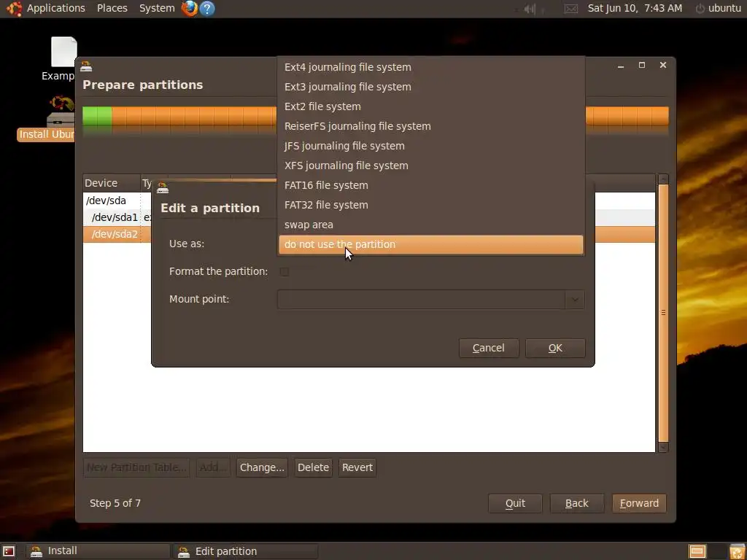Select JFS journaling file system
747x560 pixels.
pyautogui.click(x=430, y=146)
